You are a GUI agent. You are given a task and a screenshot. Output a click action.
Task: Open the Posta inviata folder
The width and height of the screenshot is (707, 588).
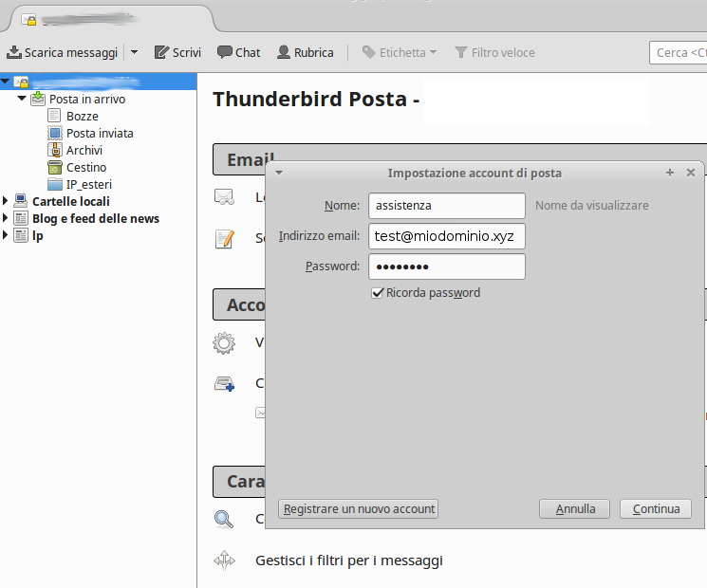99,133
